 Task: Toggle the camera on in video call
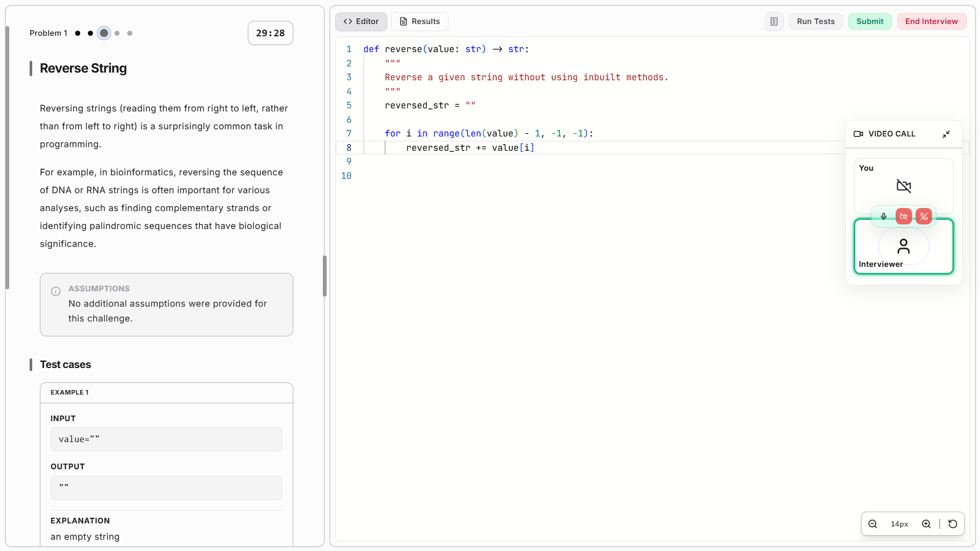[903, 216]
